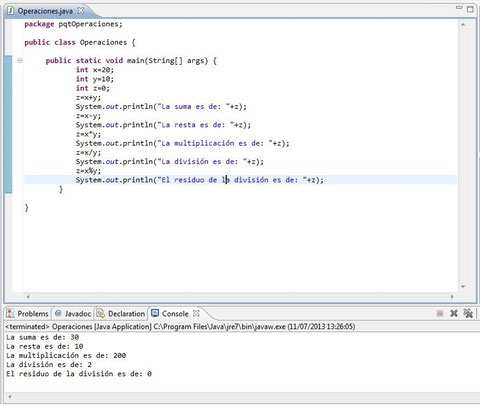Maximize the editor pane
Image resolution: width=480 pixels, height=405 pixels.
tap(470, 9)
